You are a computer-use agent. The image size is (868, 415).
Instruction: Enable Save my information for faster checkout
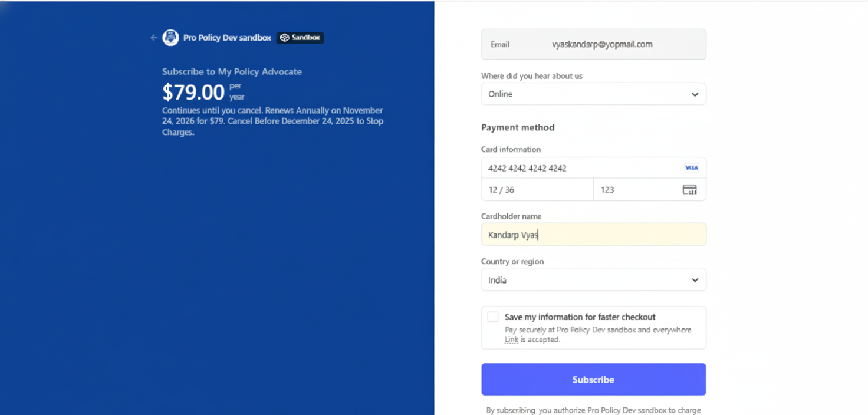click(x=493, y=317)
